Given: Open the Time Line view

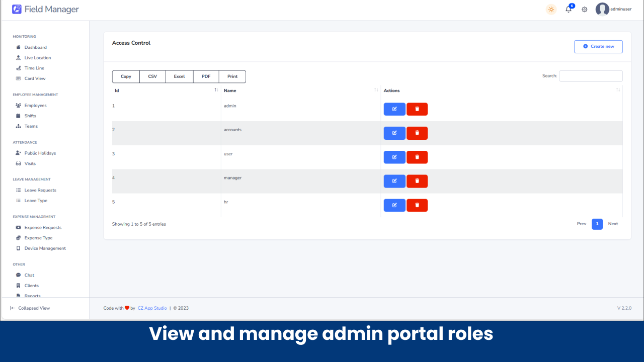Looking at the screenshot, I should pos(34,68).
